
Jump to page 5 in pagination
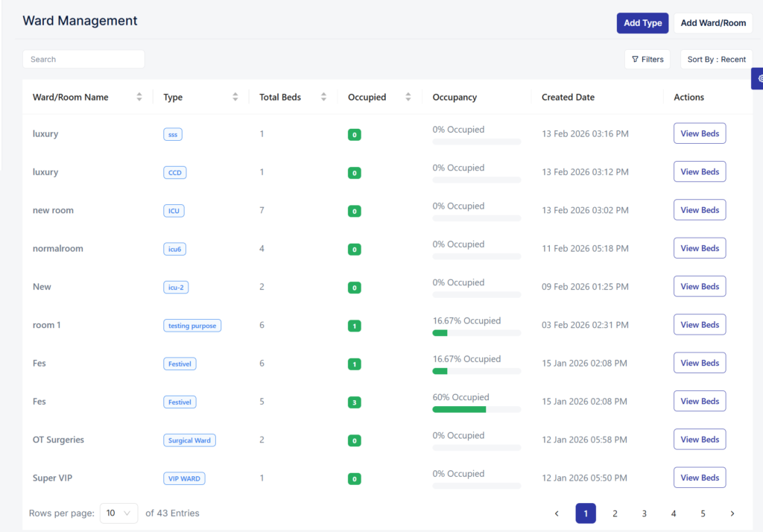point(703,513)
